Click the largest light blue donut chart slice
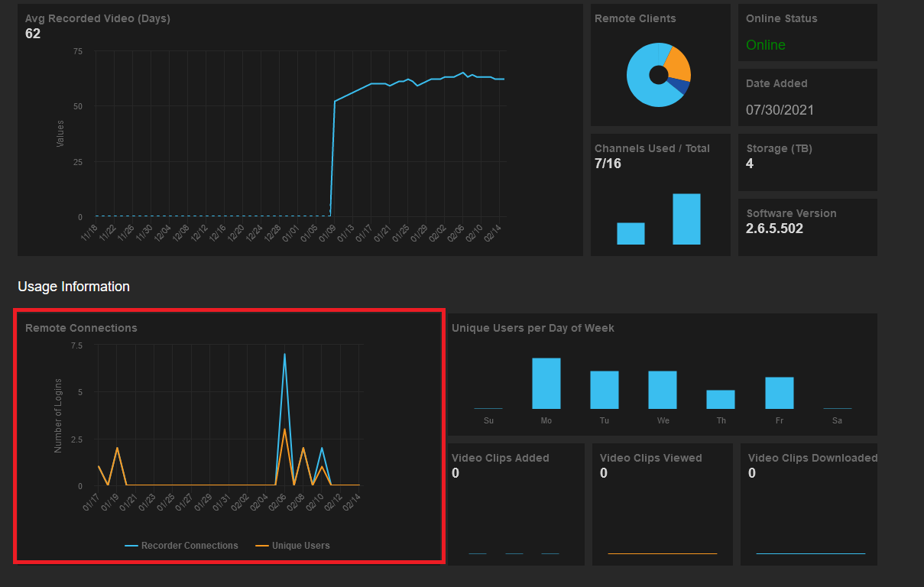924x587 pixels. 642,75
